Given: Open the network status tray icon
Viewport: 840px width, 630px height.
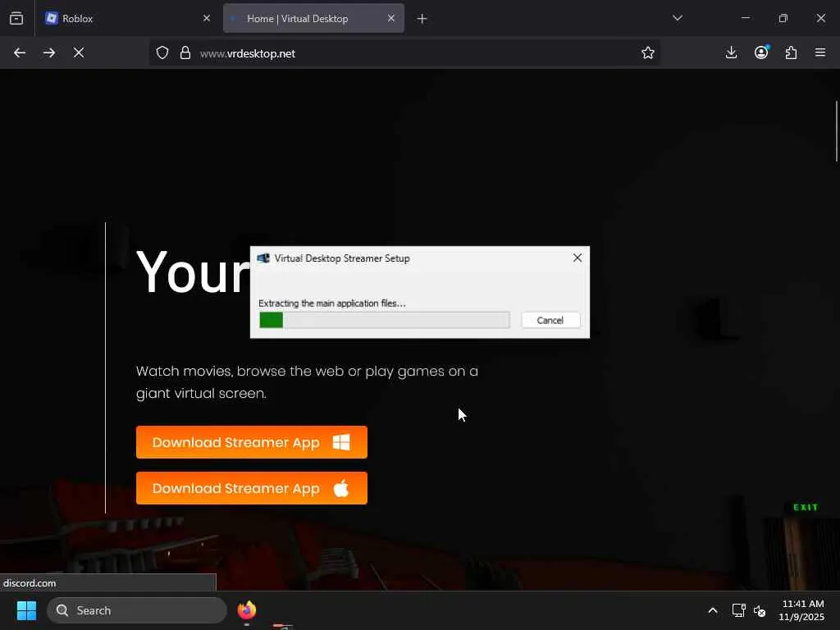Looking at the screenshot, I should (739, 610).
